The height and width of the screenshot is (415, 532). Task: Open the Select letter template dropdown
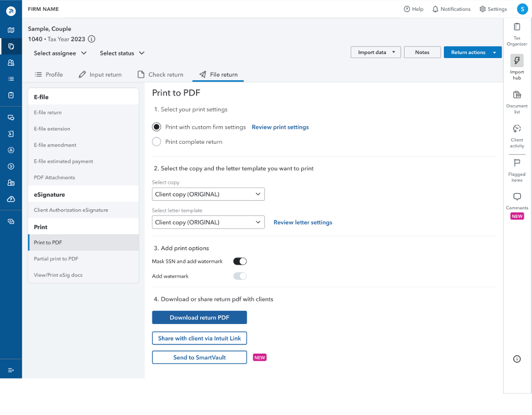[x=209, y=222]
